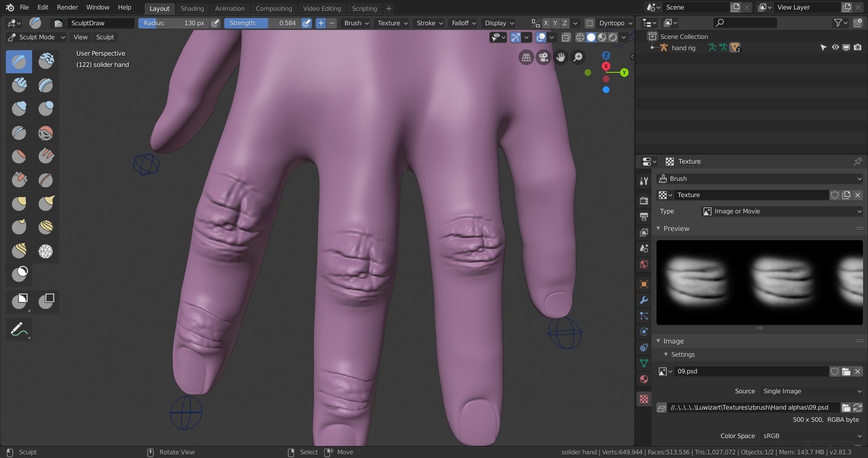Open the Sculpt Mode dropdown
868x458 pixels.
37,37
